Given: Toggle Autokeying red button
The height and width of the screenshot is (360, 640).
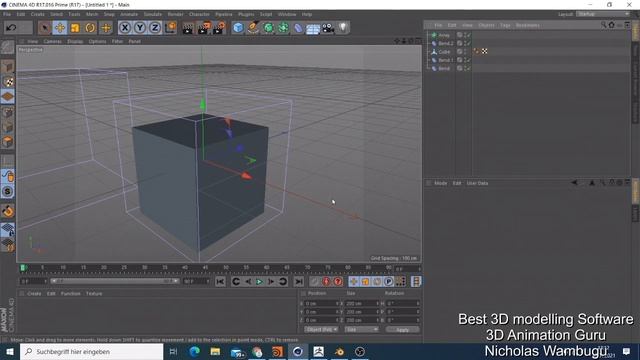Looking at the screenshot, I should [x=326, y=282].
